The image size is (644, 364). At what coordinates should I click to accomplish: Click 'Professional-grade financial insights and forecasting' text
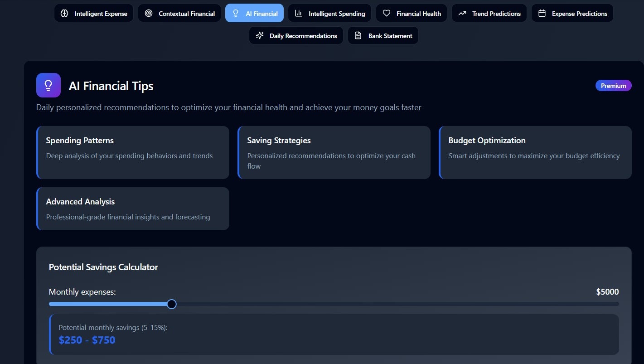tap(128, 217)
